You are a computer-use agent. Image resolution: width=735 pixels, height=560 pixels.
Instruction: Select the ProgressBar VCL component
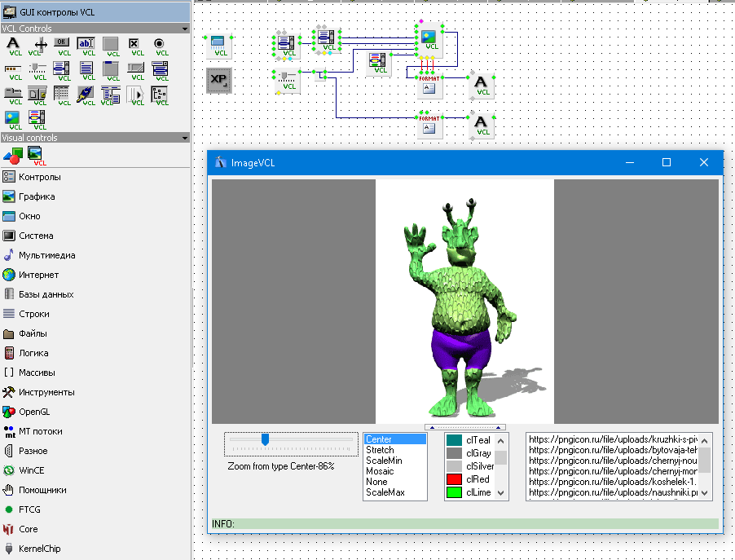pos(13,71)
